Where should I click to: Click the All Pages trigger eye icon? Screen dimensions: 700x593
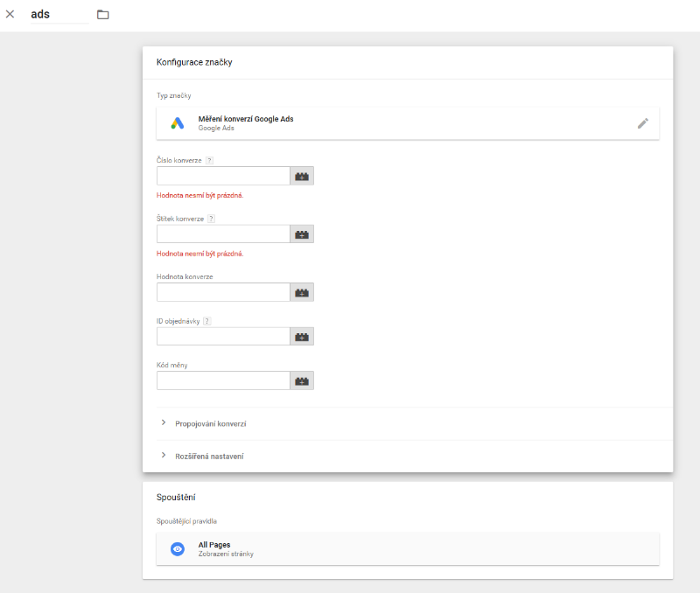coord(178,548)
